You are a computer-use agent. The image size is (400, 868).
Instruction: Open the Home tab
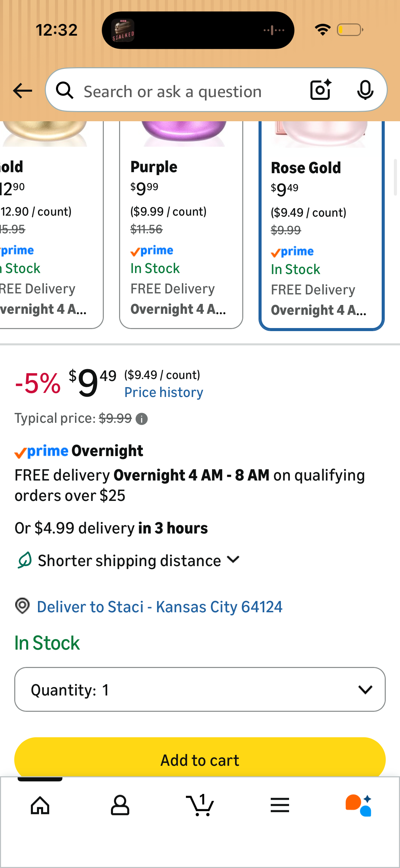click(x=40, y=805)
